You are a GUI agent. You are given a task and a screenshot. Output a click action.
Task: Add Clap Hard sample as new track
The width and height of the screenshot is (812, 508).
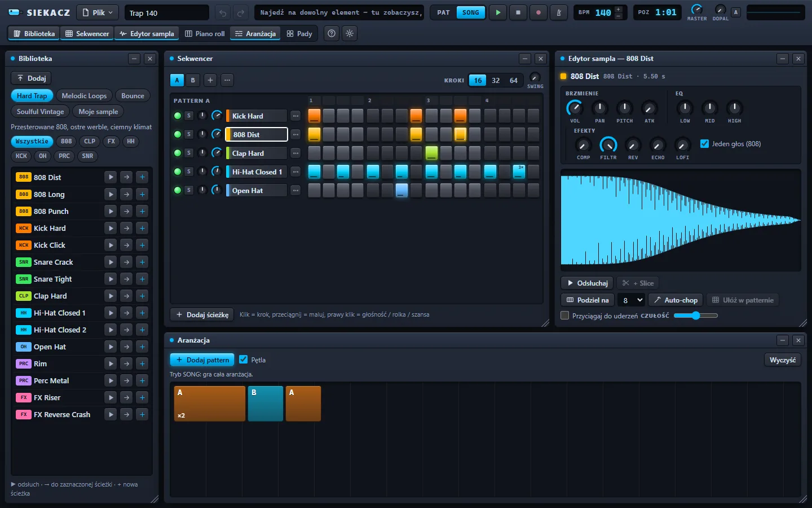142,296
